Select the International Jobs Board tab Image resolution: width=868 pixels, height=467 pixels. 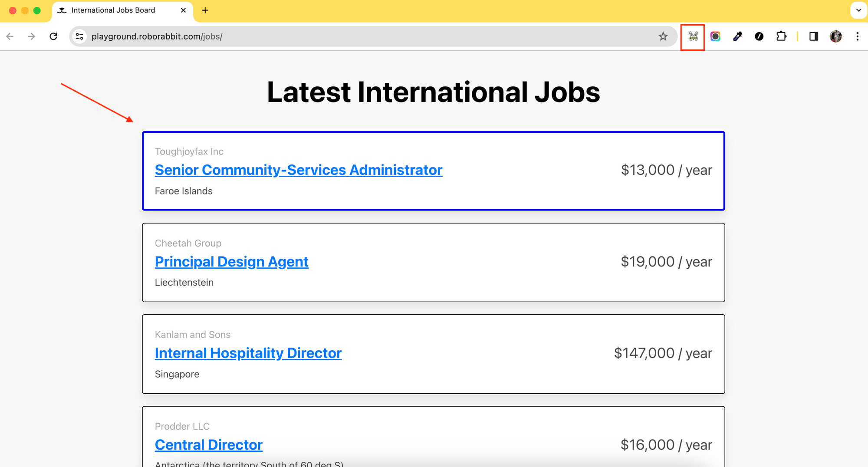pyautogui.click(x=113, y=10)
